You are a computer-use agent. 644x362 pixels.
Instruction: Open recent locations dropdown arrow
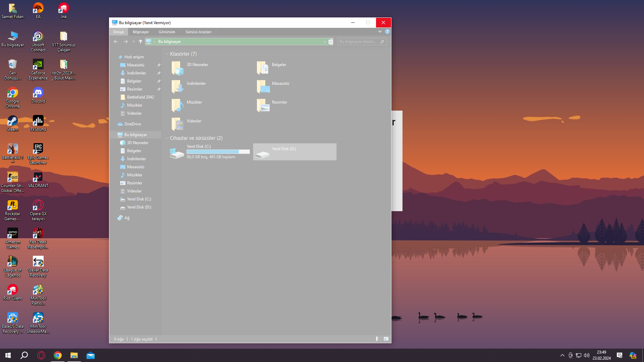pos(133,42)
